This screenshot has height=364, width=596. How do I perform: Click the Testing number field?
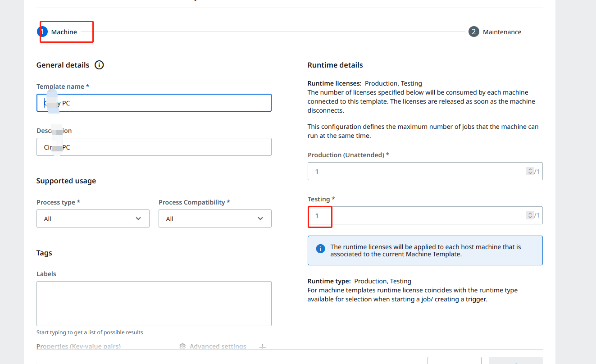(x=425, y=215)
